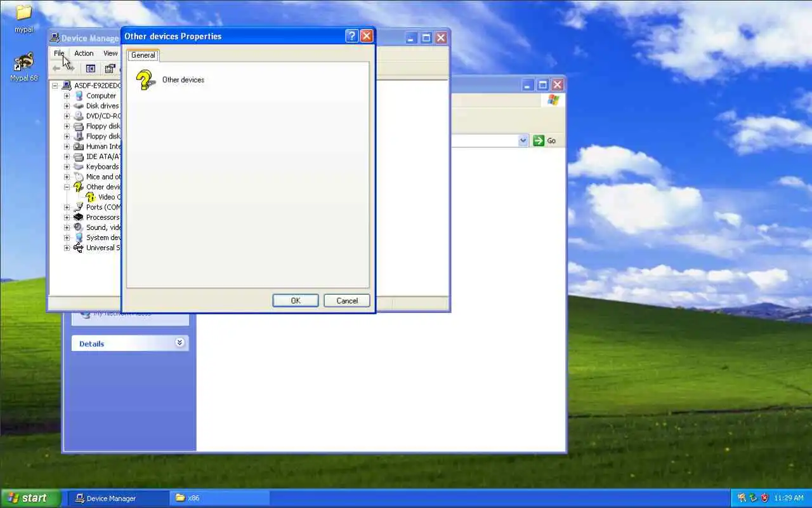Viewport: 812px width, 508px height.
Task: Close the Other devices Properties dialog
Action: (x=367, y=36)
